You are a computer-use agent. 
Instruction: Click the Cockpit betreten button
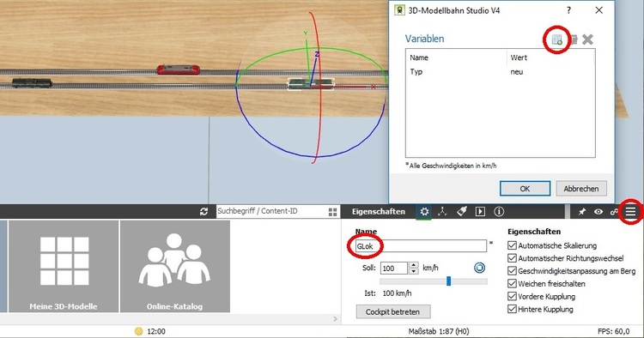click(x=393, y=311)
